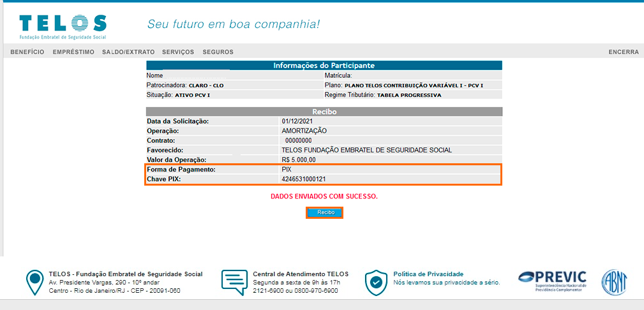
Task: Click the operation value AMORTIZAÇÃO
Action: 304,131
